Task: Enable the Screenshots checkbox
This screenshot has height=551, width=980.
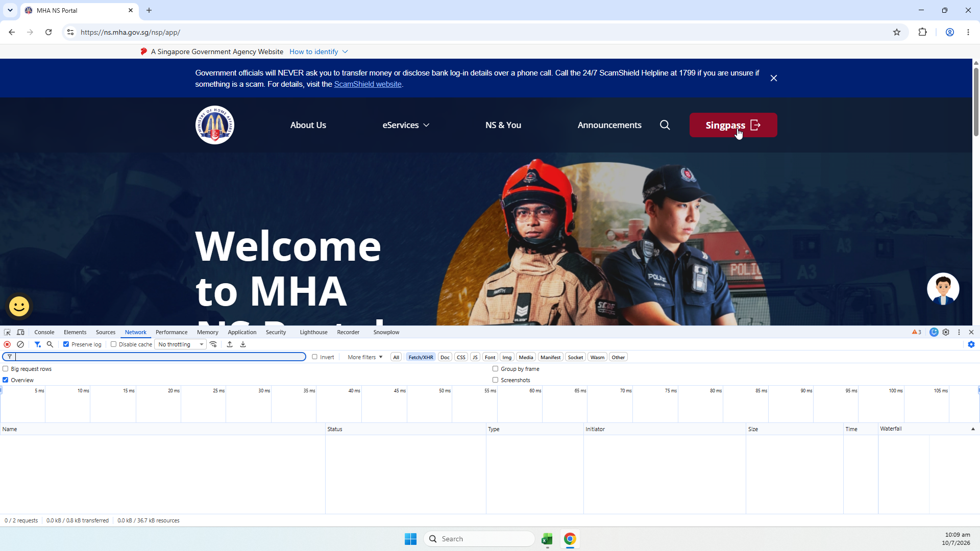Action: [495, 380]
